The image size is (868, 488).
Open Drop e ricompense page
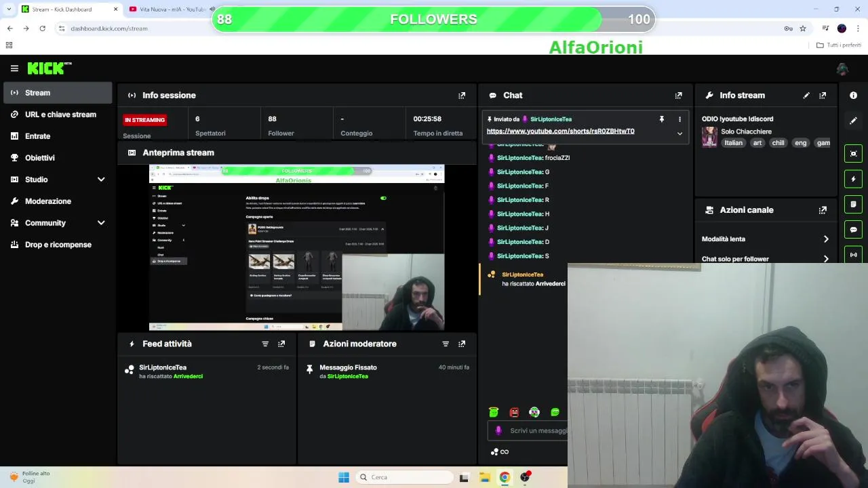[x=58, y=245]
